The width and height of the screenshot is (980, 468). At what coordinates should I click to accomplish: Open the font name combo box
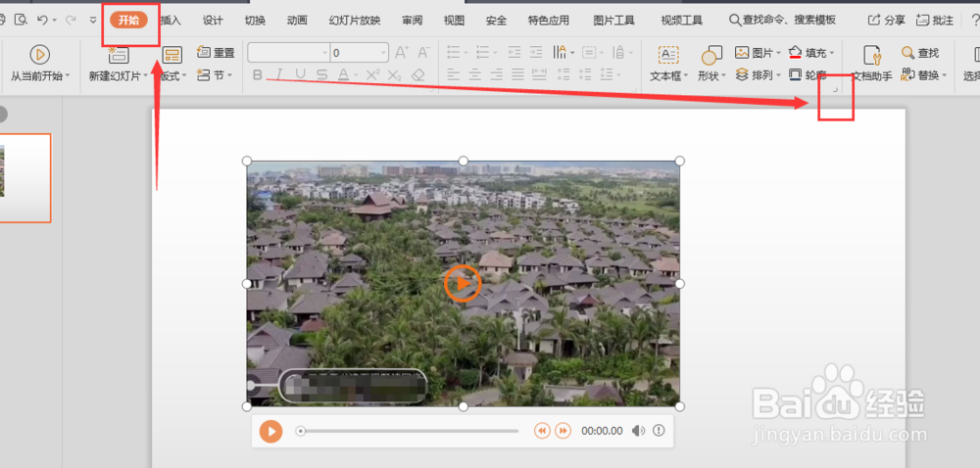289,53
